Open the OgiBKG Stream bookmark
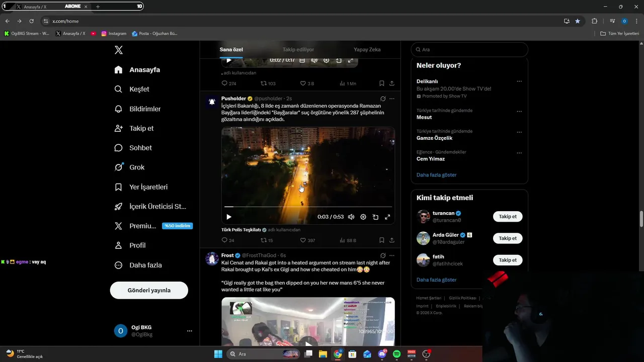 point(27,34)
